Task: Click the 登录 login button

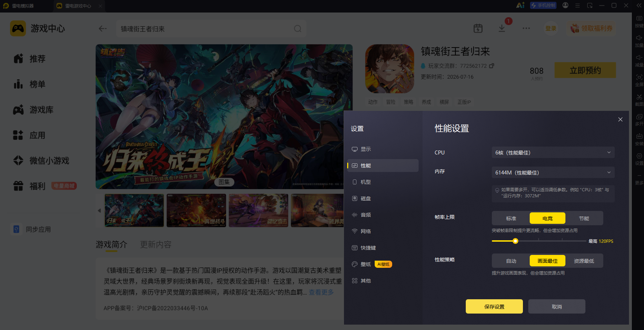Action: [551, 28]
